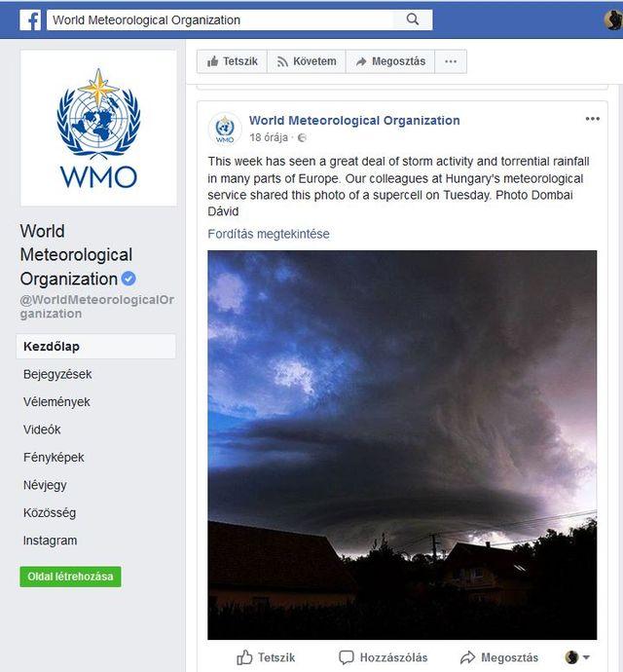This screenshot has width=623, height=672.
Task: Click the search magnifier icon
Action: point(412,19)
